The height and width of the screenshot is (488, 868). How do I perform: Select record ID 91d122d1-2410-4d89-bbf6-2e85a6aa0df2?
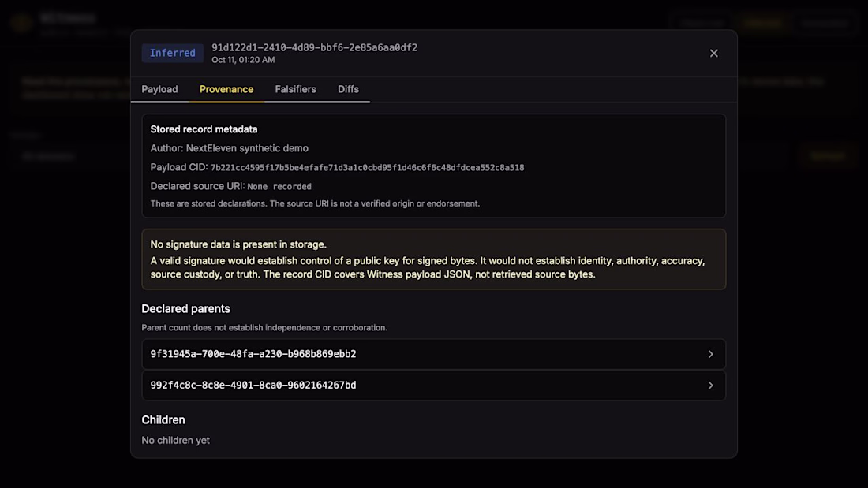[x=314, y=47]
